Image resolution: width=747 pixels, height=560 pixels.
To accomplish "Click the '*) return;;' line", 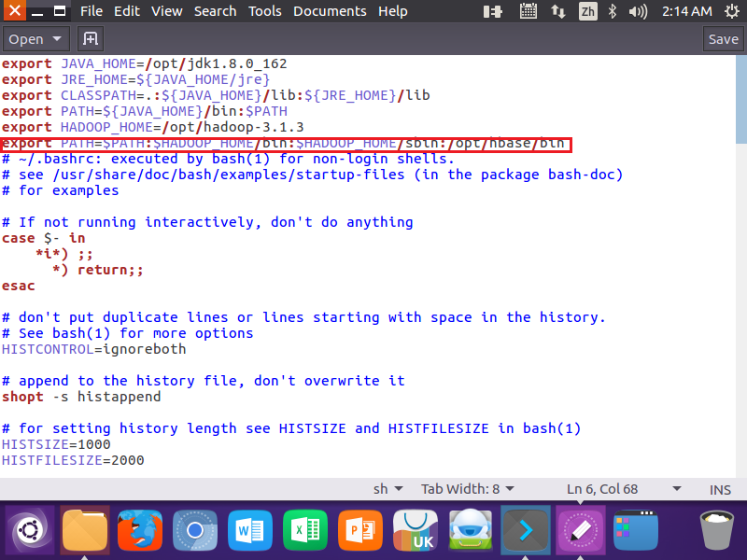I will [x=98, y=270].
